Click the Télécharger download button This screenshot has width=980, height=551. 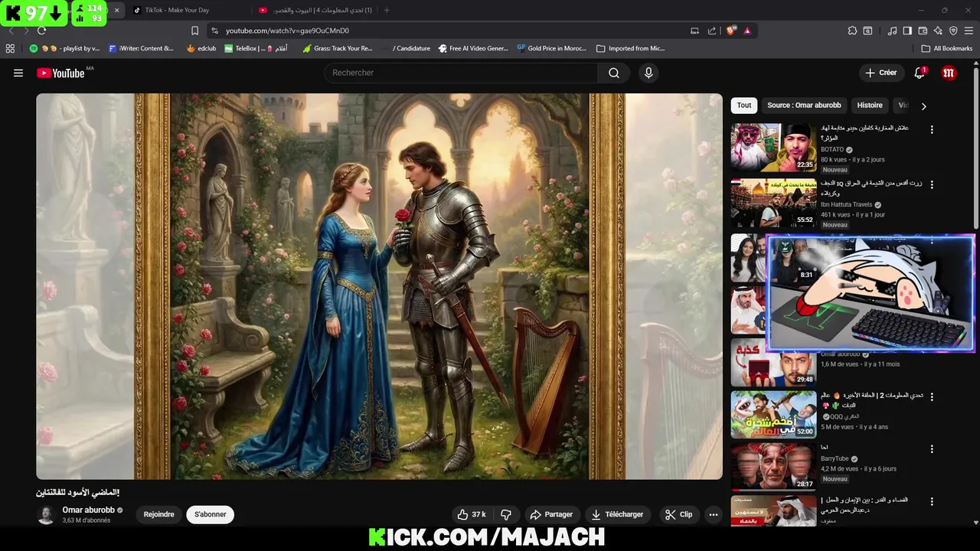(617, 514)
